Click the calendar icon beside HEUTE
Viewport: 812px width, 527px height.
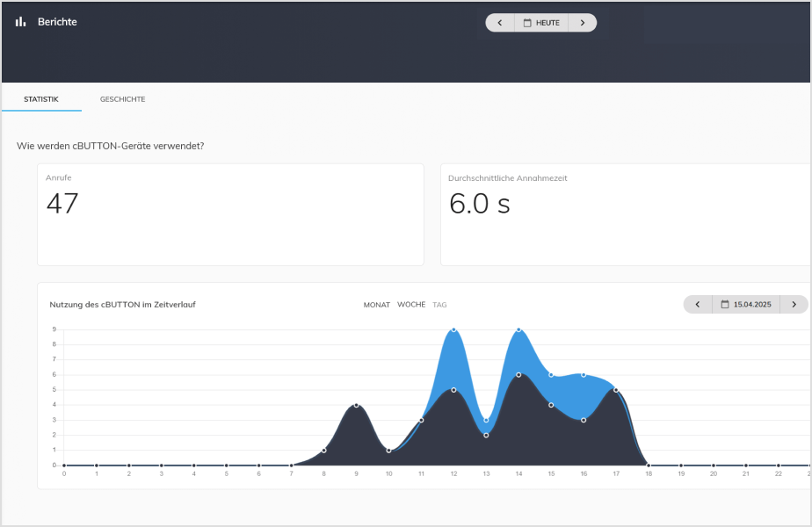[x=527, y=23]
